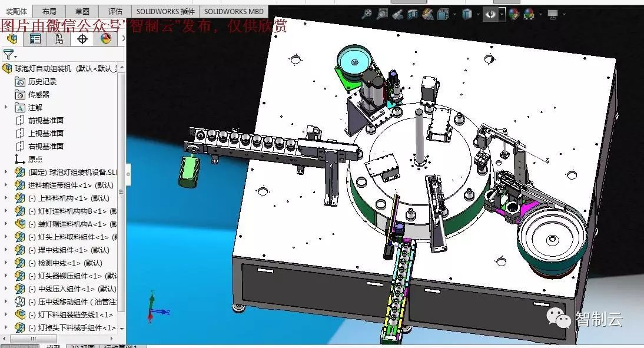The image size is (644, 348).
Task: Open the View Settings dropdown arrow
Action: pyautogui.click(x=564, y=14)
